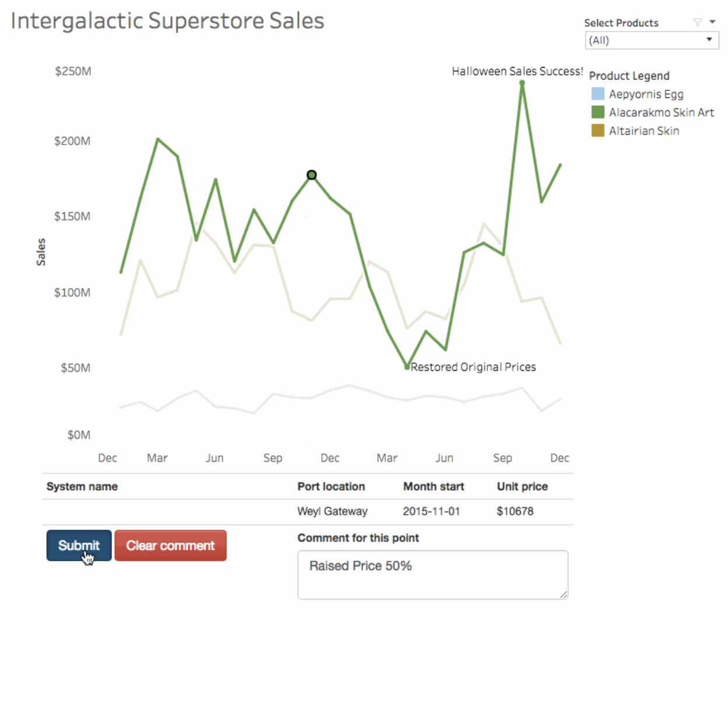Click the Halloween Sales Success! annotation text
The image size is (728, 728).
pyautogui.click(x=516, y=71)
